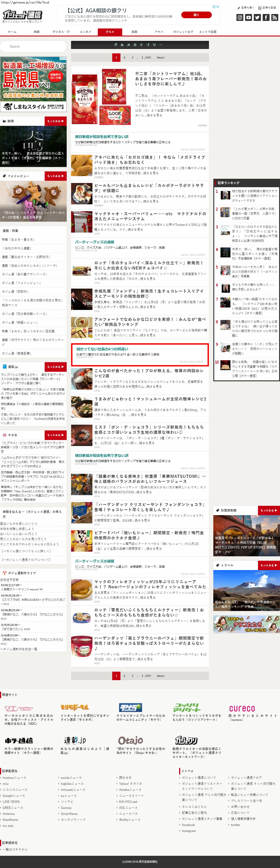Click the Twitter bird icon
The image size is (280, 868).
[x=257, y=18]
